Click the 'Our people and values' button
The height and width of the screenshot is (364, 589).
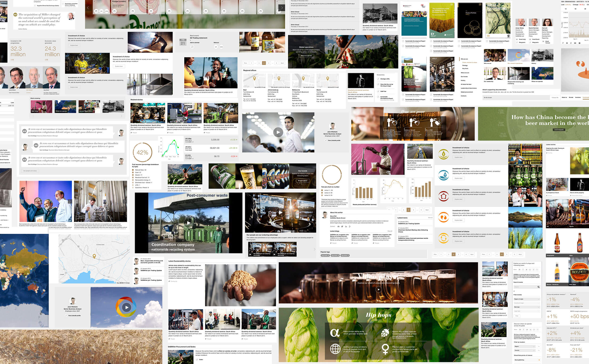pos(30,171)
